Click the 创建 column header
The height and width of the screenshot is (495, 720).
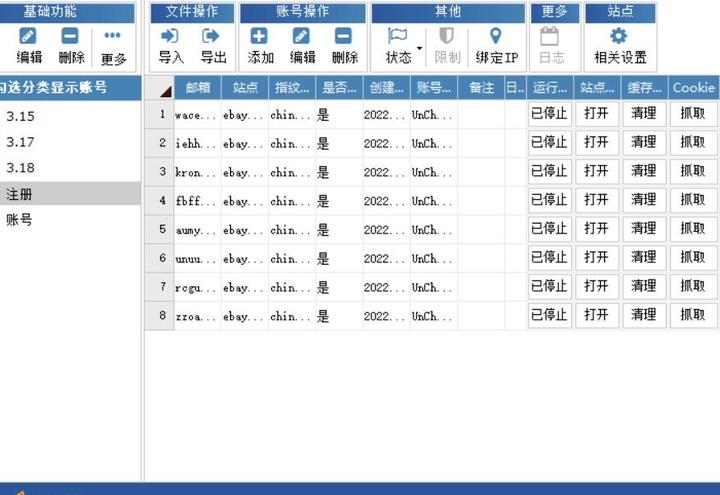(387, 88)
